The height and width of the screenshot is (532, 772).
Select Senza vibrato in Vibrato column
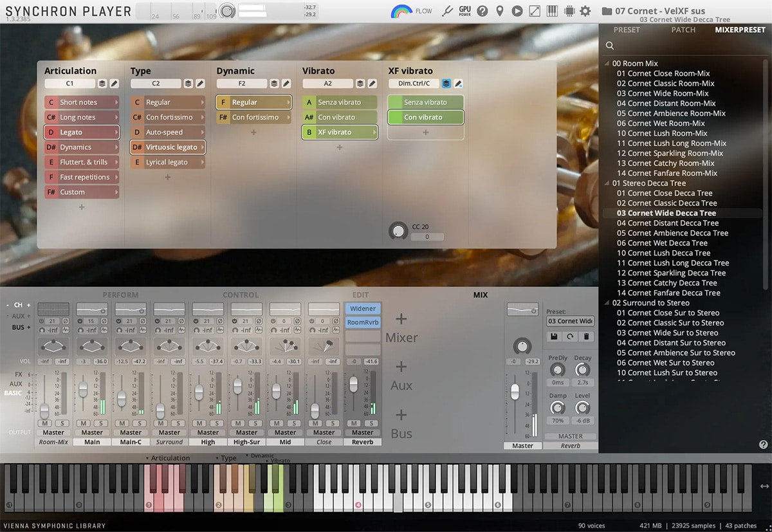[x=340, y=102]
